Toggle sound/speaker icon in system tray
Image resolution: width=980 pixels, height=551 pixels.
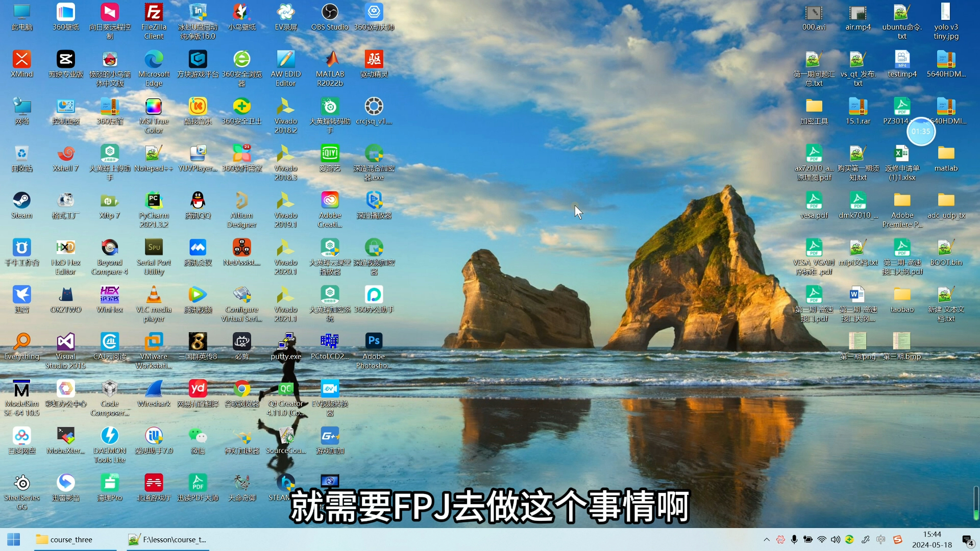click(836, 539)
